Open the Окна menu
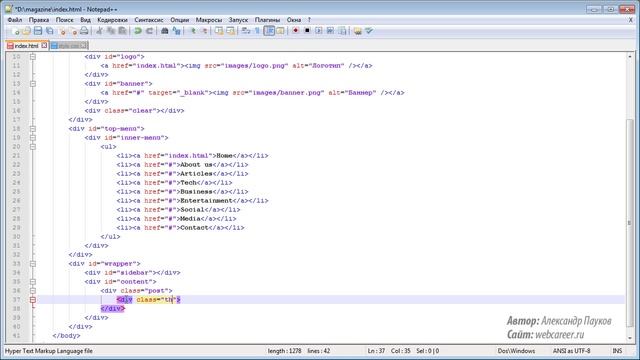 coord(294,20)
